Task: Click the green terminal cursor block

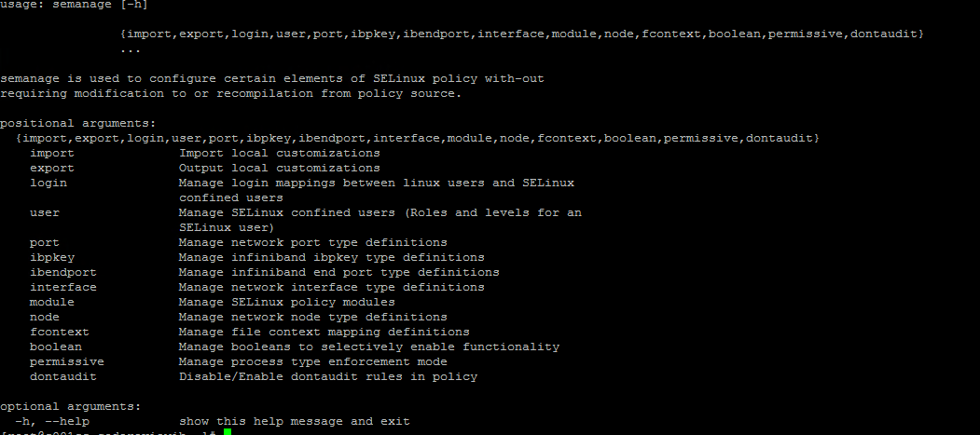Action: click(x=228, y=431)
